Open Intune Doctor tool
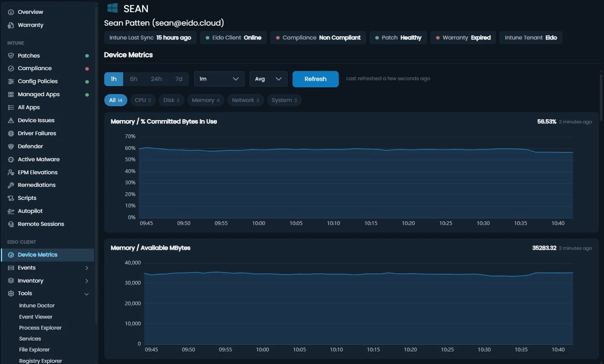This screenshot has width=604, height=364. click(37, 306)
